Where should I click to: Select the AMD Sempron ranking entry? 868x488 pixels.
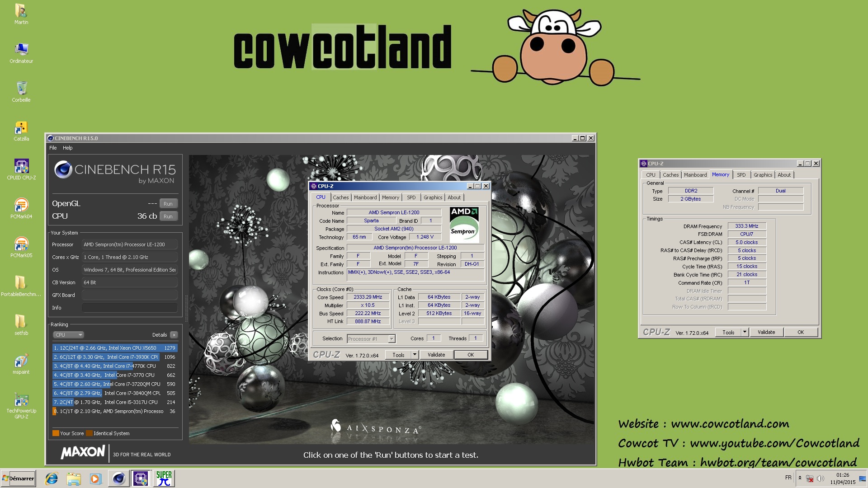(x=115, y=411)
